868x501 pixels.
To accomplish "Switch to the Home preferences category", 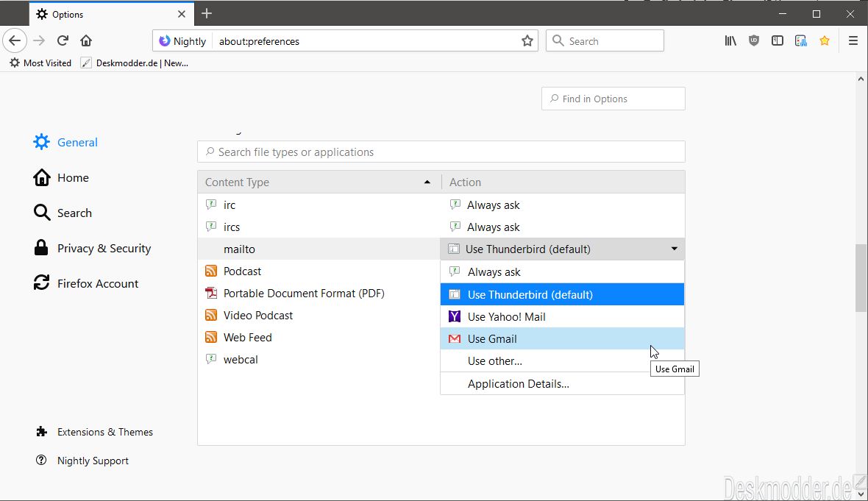I will (61, 178).
